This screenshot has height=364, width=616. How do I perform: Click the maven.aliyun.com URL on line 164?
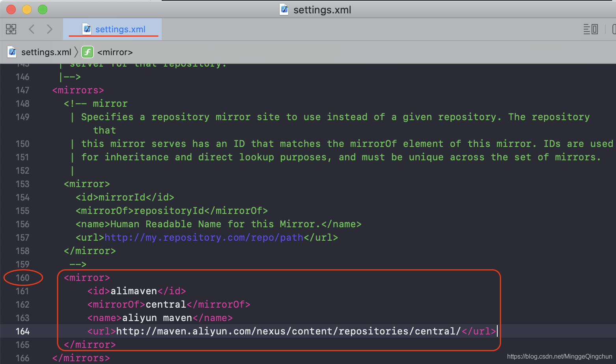[x=289, y=331]
